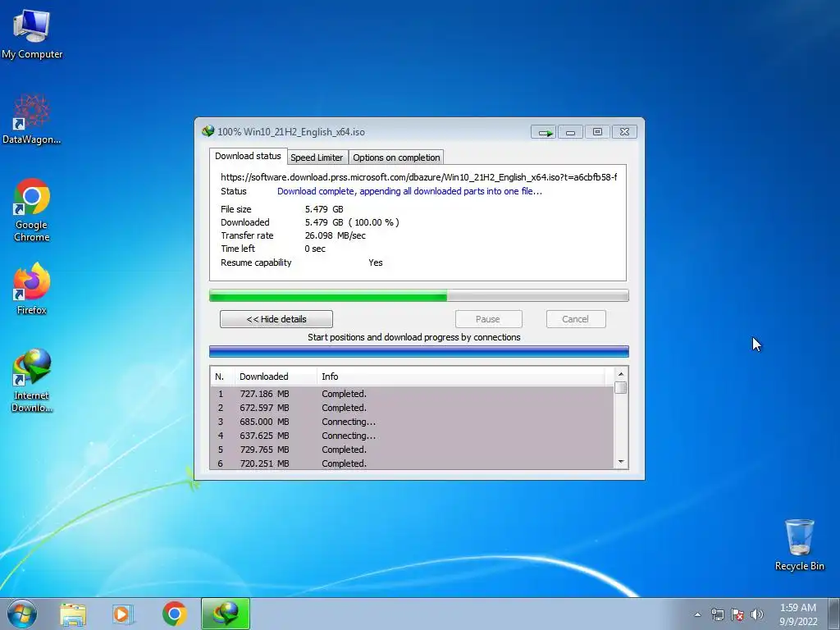Open Chrome from the taskbar

point(174,614)
